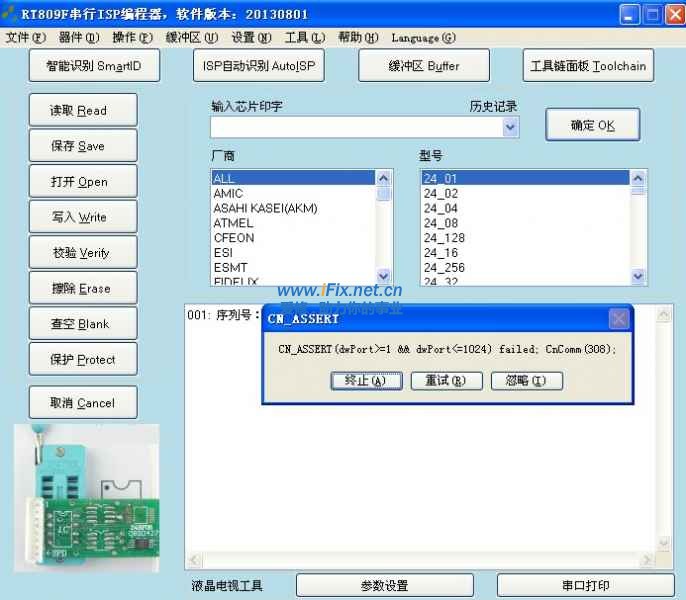Select model 24_04 in the list
The width and height of the screenshot is (686, 600).
525,208
